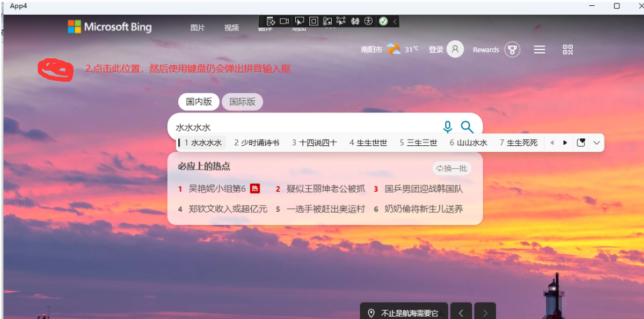Image resolution: width=644 pixels, height=319 pixels.
Task: Click the user avatar icon
Action: click(x=455, y=49)
